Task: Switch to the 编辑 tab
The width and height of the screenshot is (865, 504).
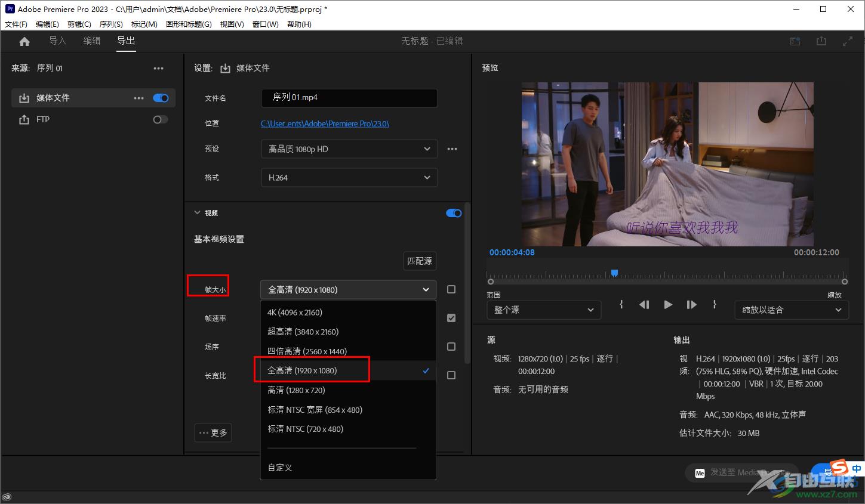Action: (92, 41)
